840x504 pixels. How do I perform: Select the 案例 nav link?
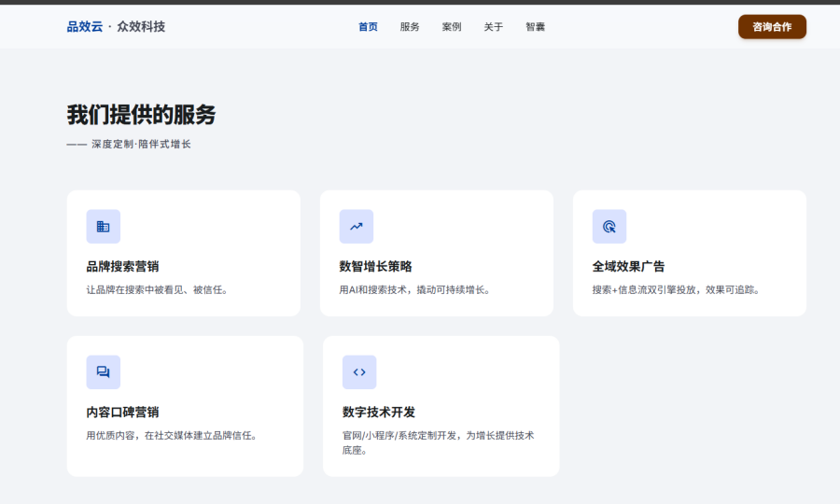452,27
